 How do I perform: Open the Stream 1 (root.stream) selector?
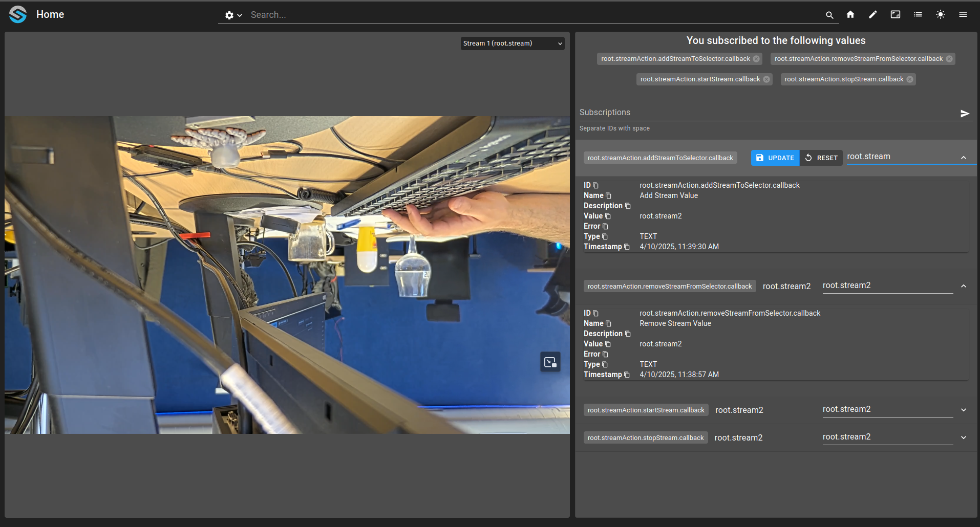(x=513, y=43)
